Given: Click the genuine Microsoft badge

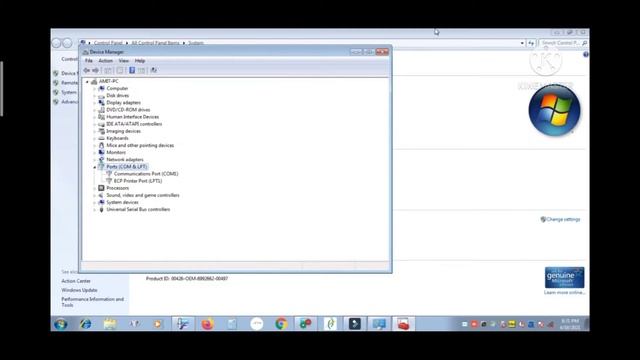Looking at the screenshot, I should point(564,278).
